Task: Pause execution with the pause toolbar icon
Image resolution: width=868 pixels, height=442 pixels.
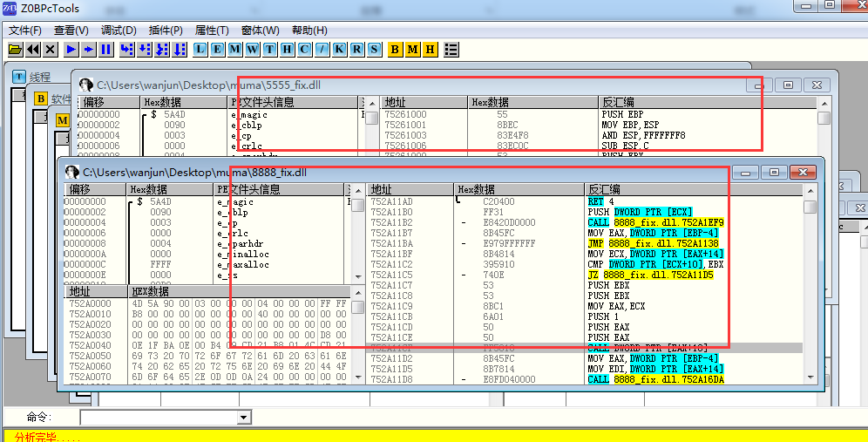Action: coord(105,50)
